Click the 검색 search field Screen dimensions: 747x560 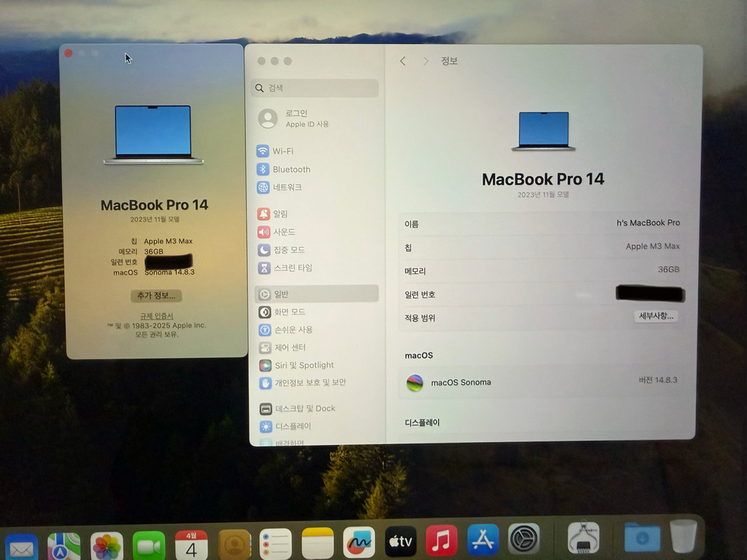tap(314, 88)
